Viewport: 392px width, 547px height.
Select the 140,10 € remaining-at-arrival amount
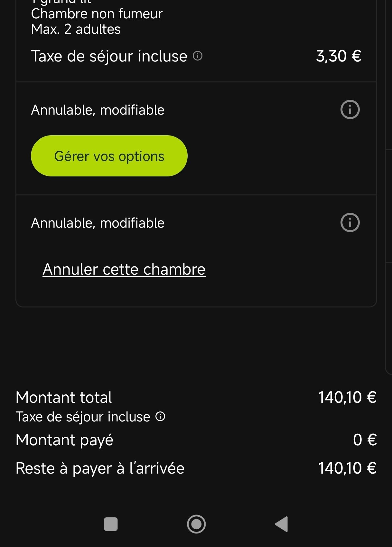(347, 468)
